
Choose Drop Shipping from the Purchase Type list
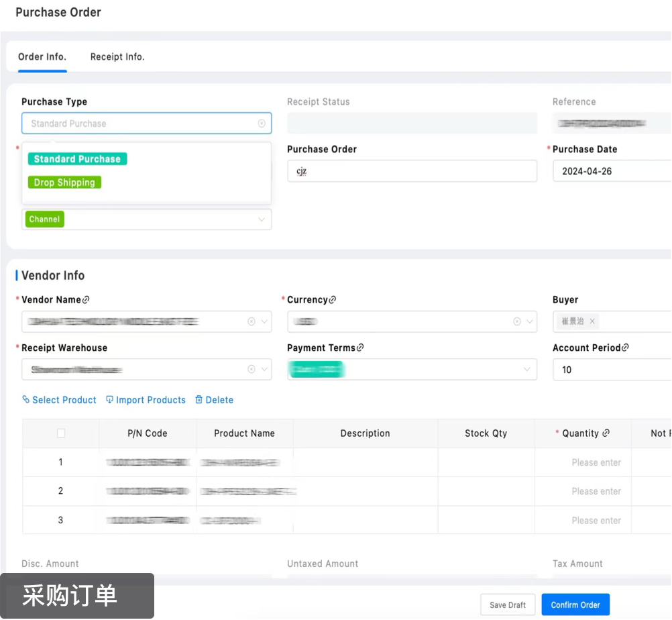tap(64, 183)
